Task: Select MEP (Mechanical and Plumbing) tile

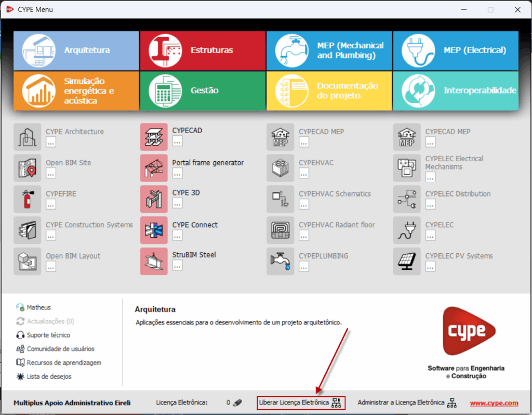Action: coord(329,50)
